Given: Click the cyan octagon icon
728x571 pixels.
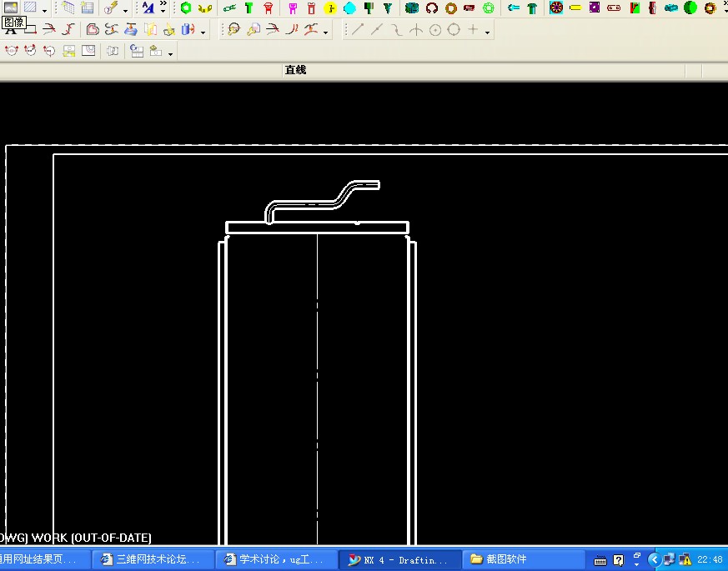Looking at the screenshot, I should click(349, 8).
